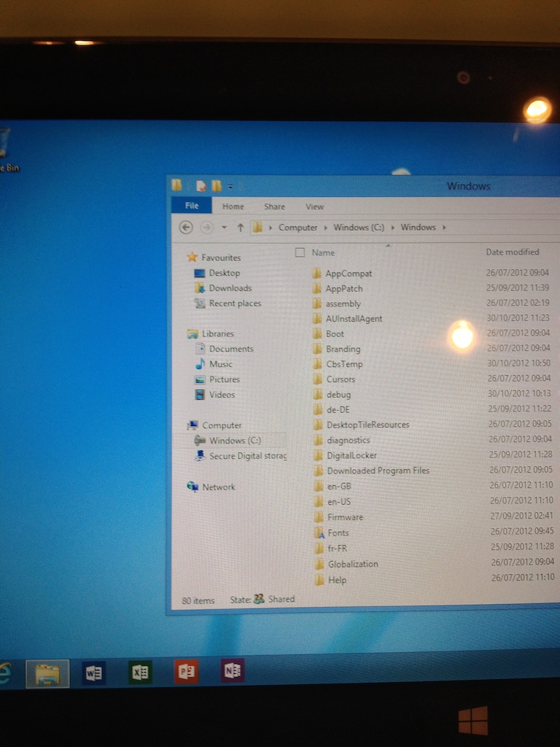Click the Recent places icon

coord(200,303)
